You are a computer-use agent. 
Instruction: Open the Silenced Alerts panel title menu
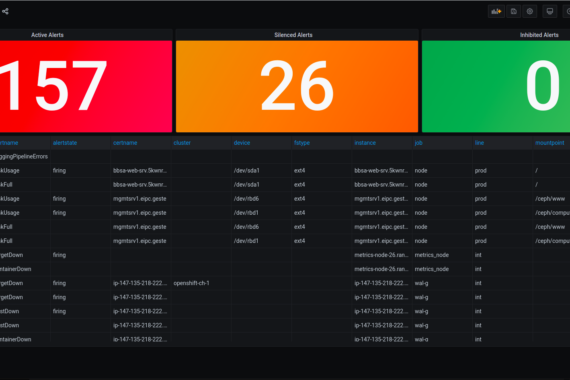tap(293, 35)
